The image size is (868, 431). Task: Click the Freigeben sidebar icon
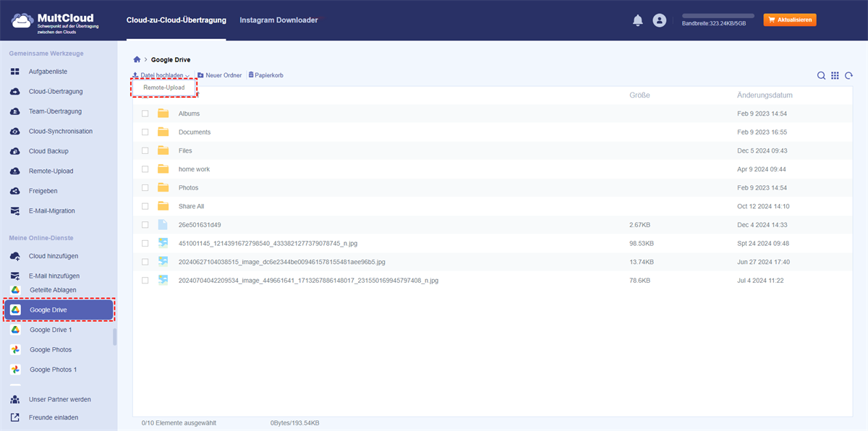click(x=15, y=191)
